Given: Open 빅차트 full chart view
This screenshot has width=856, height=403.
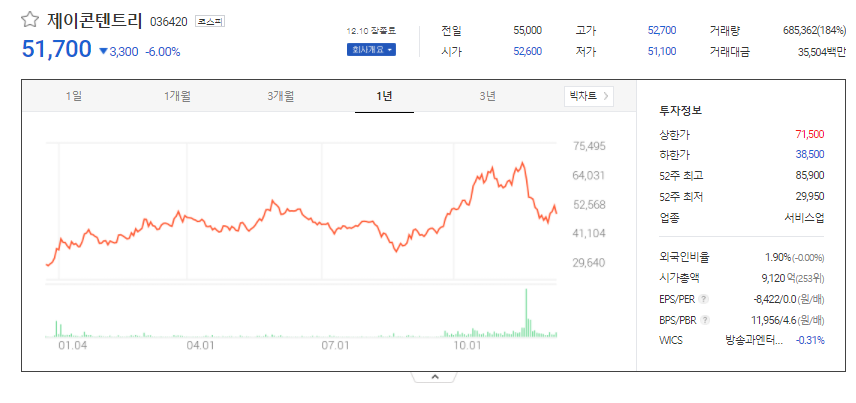Looking at the screenshot, I should tap(589, 97).
